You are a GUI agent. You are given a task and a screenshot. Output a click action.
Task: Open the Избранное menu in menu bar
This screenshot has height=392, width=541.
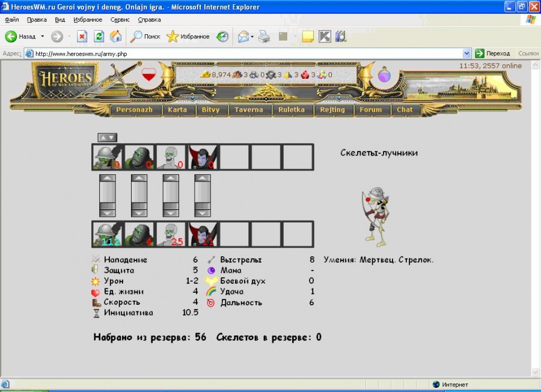coord(88,20)
